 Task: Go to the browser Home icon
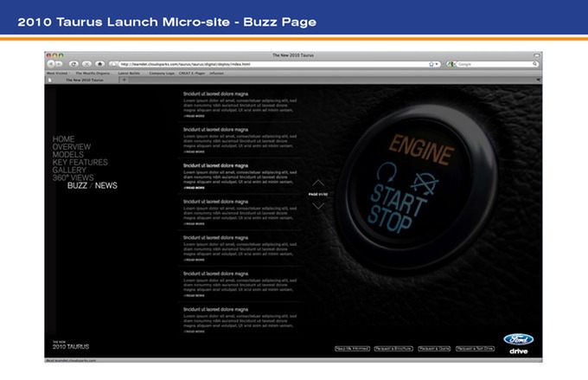(x=99, y=64)
